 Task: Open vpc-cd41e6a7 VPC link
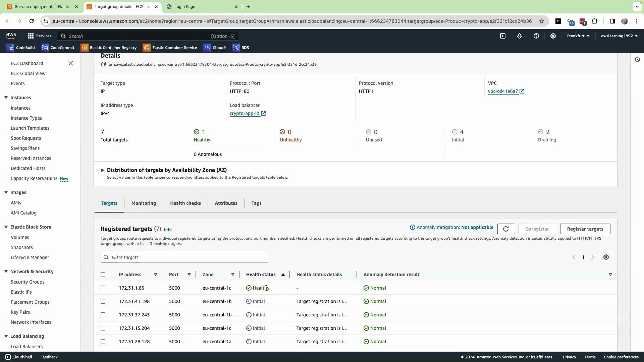tap(506, 91)
